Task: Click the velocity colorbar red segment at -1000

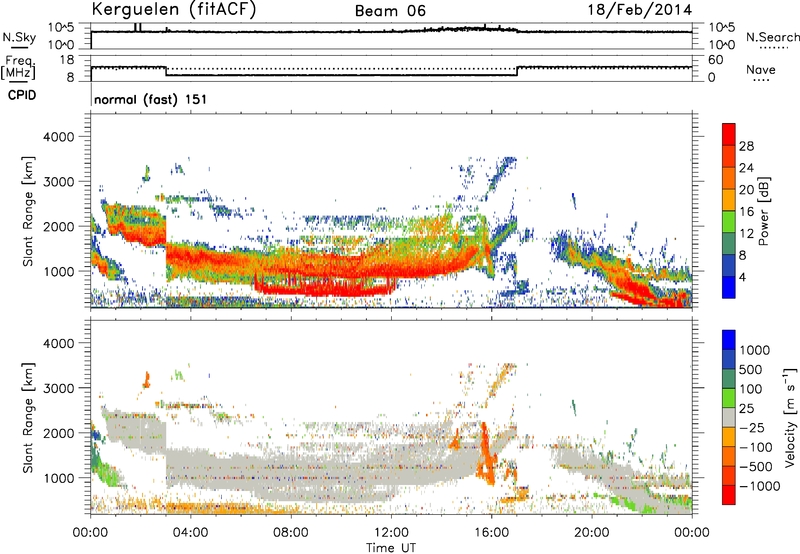Action: tap(729, 495)
